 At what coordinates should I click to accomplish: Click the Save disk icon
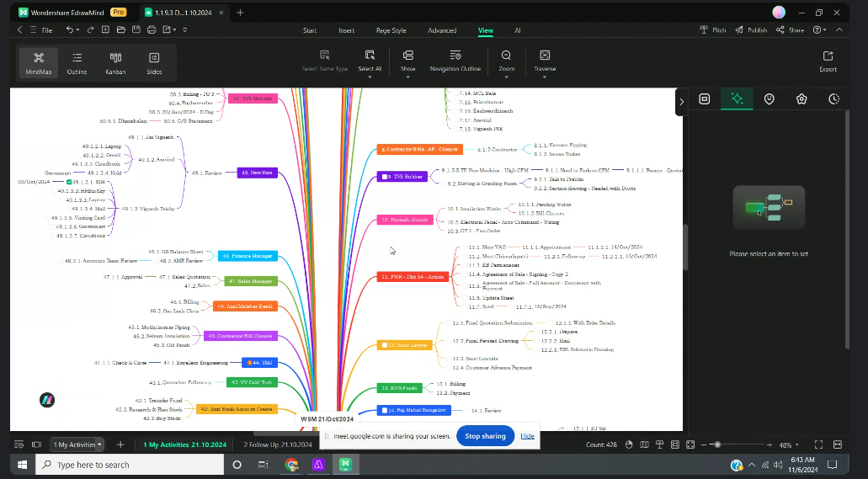(x=136, y=30)
